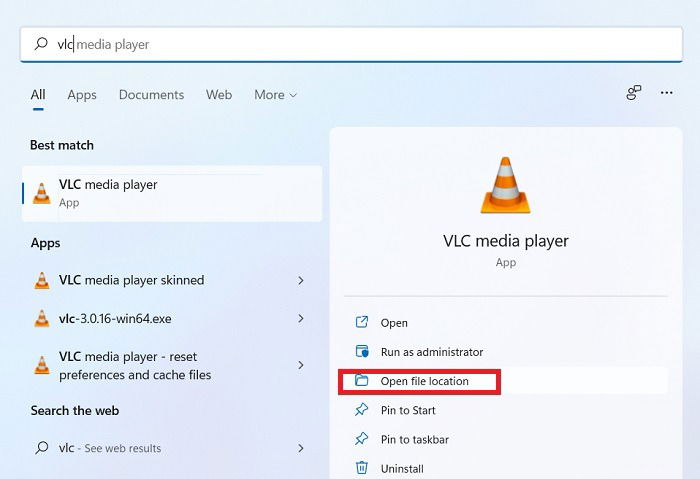The width and height of the screenshot is (700, 479).
Task: Click the Pin to taskbar pin icon
Action: (x=361, y=439)
